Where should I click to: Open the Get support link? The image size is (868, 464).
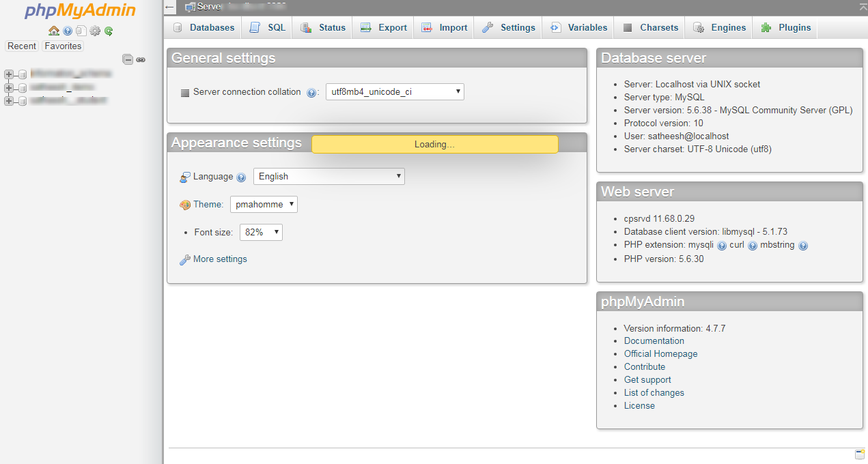point(647,380)
